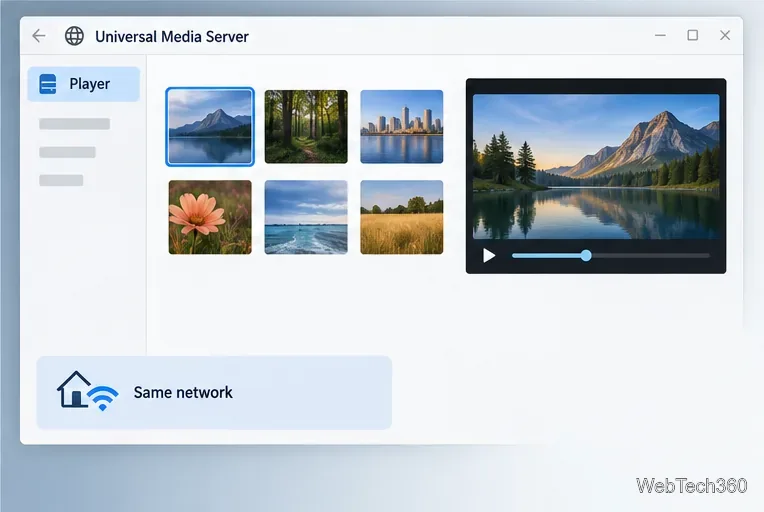764x512 pixels.
Task: Pick the golden wheat field thumbnail
Action: [401, 217]
